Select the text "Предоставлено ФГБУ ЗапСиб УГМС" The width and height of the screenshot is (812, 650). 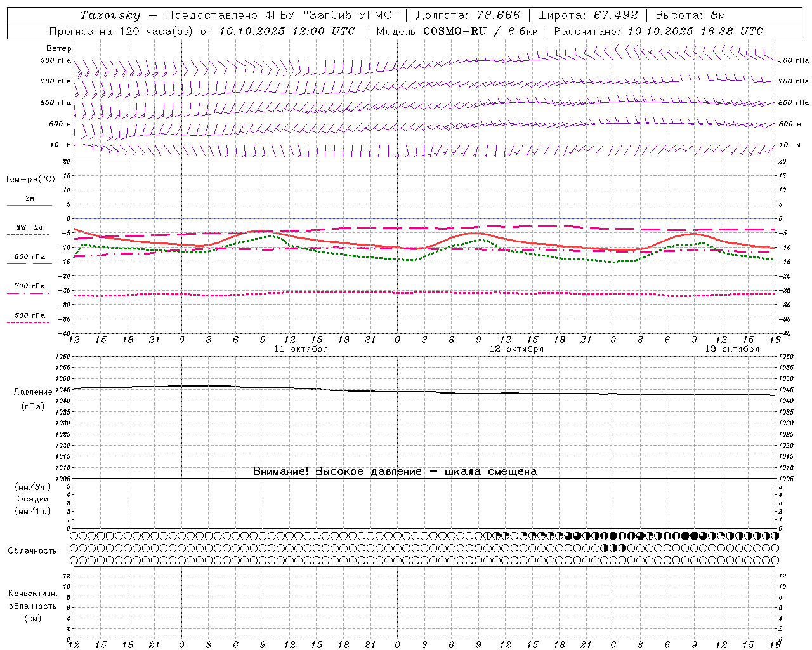click(x=282, y=15)
